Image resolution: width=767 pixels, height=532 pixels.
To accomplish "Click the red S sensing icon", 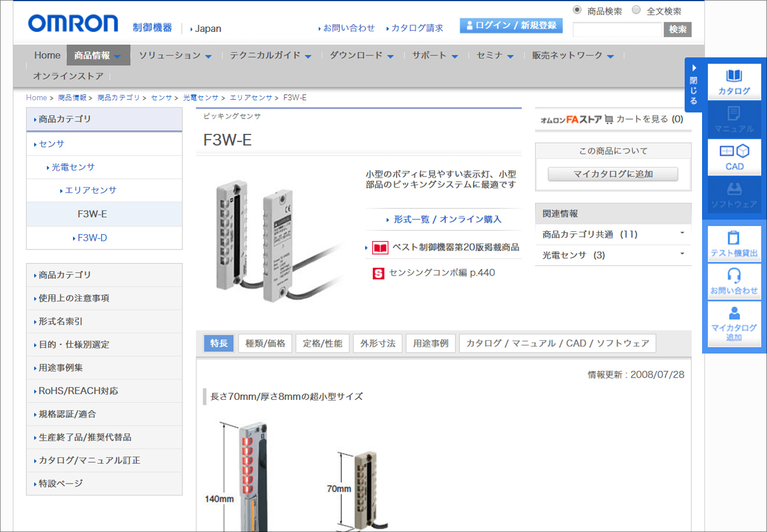I will point(378,273).
